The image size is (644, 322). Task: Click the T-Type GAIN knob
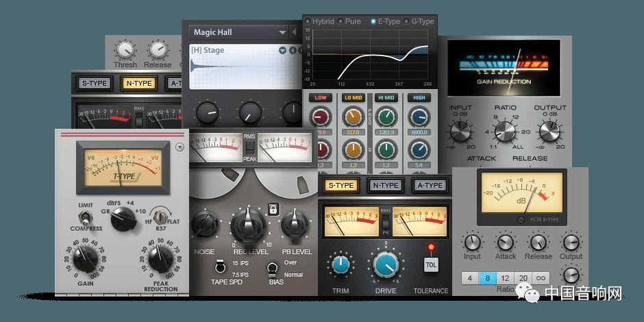coord(86,259)
